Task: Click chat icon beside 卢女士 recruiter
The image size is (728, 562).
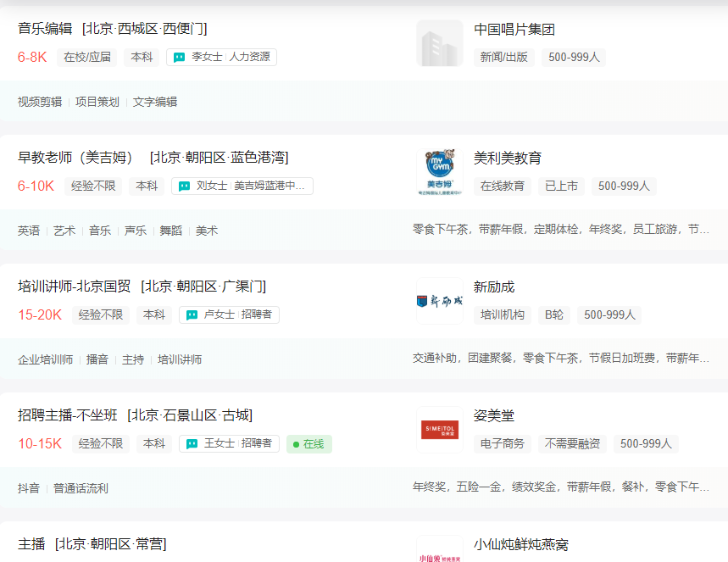Action: point(192,315)
